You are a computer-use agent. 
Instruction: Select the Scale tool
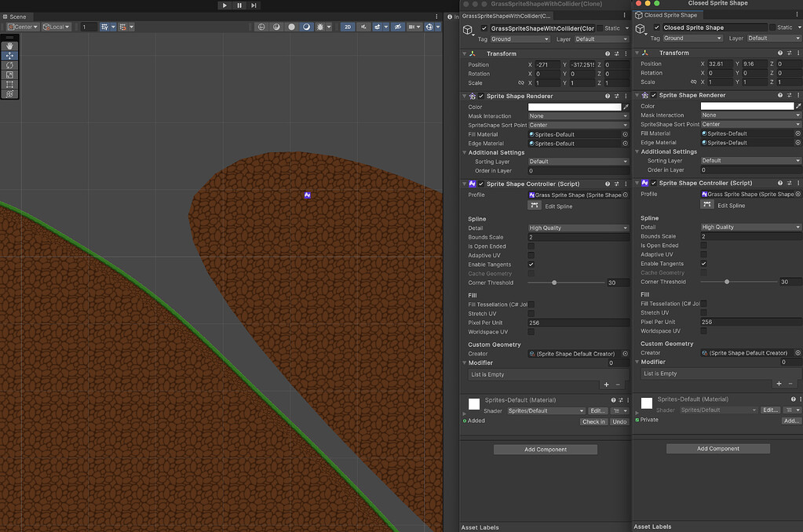[9, 75]
